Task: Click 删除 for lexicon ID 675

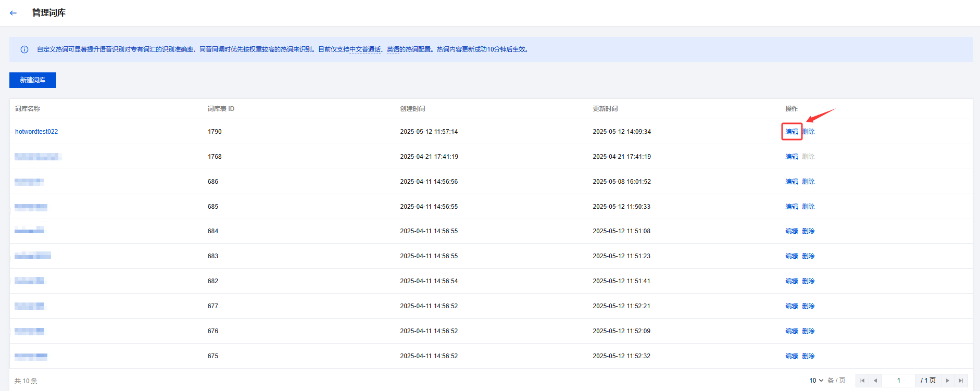Action: 808,356
